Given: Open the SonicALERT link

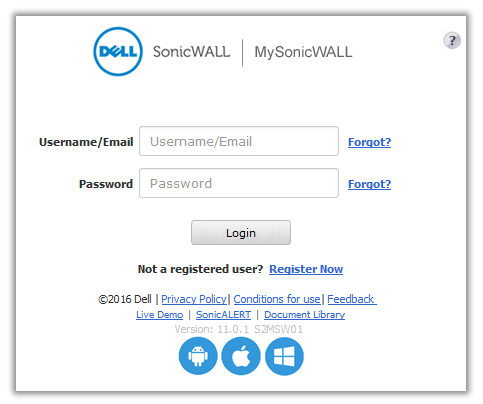Looking at the screenshot, I should [224, 315].
